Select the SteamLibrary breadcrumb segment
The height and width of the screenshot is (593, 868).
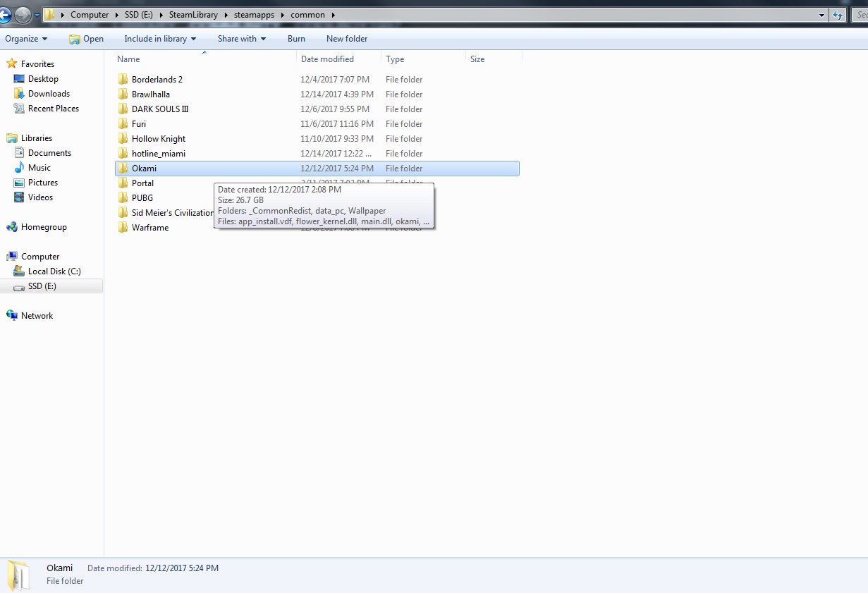click(193, 15)
